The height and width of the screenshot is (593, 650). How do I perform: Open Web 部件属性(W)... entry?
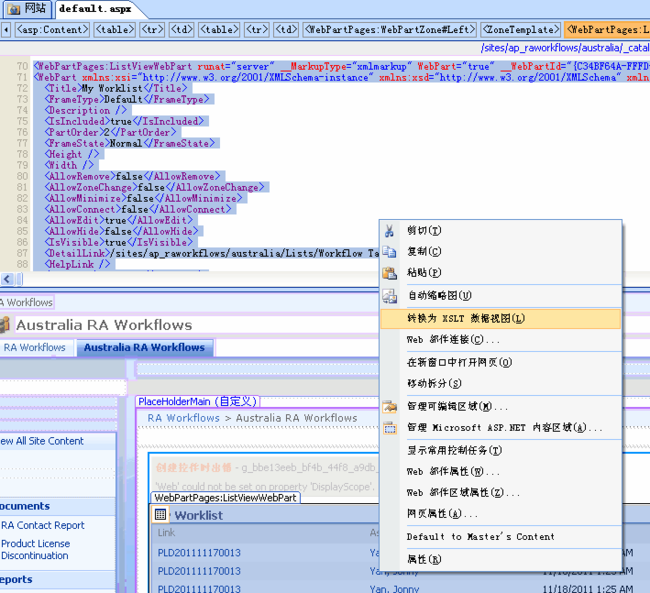click(x=500, y=471)
